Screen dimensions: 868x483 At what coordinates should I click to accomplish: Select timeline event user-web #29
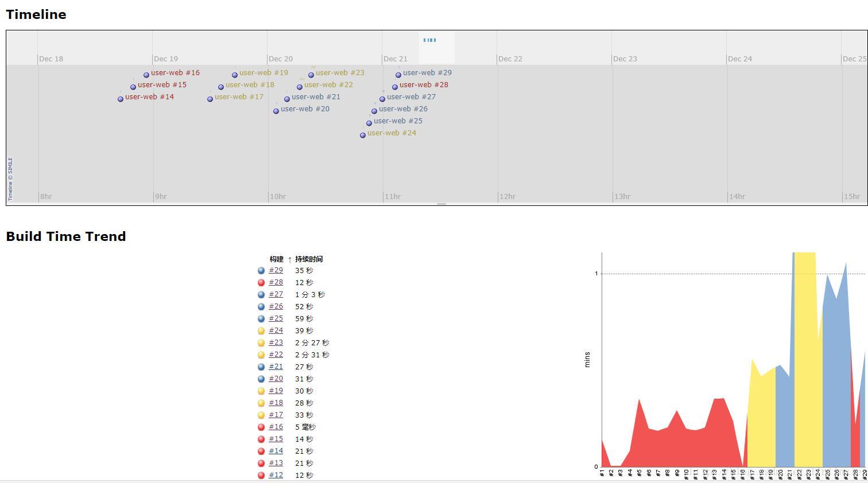427,73
